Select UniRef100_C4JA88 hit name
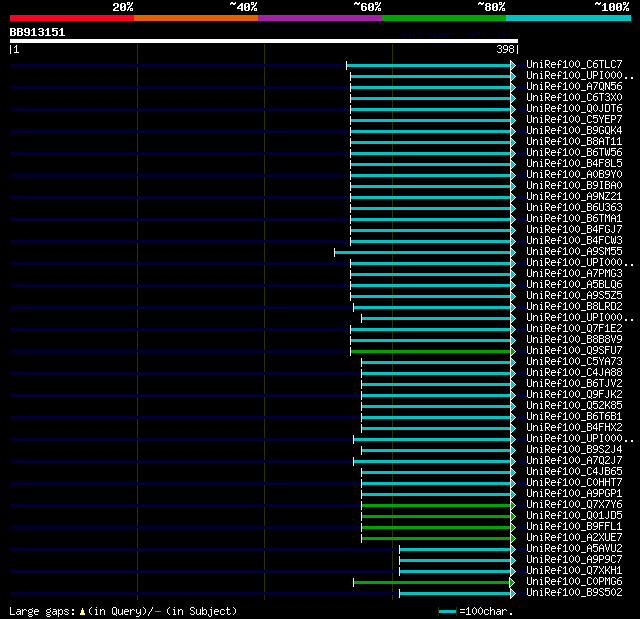Screen dimensions: 640x619 pos(574,373)
